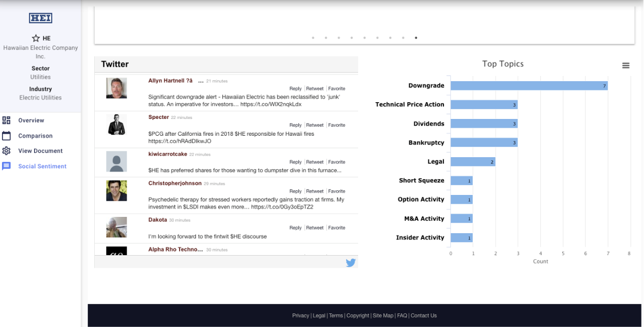Click the HEI company logo
This screenshot has height=327, width=644.
40,18
